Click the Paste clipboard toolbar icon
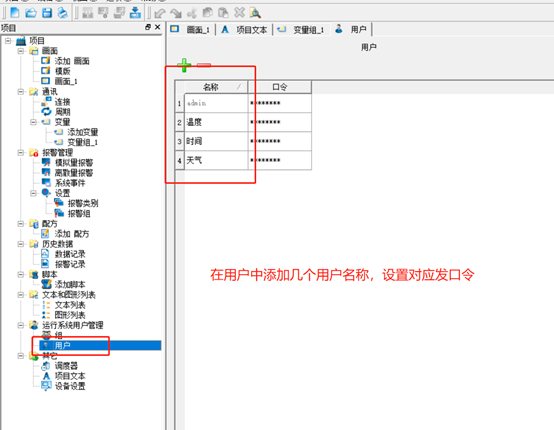554x430 pixels. tap(223, 13)
